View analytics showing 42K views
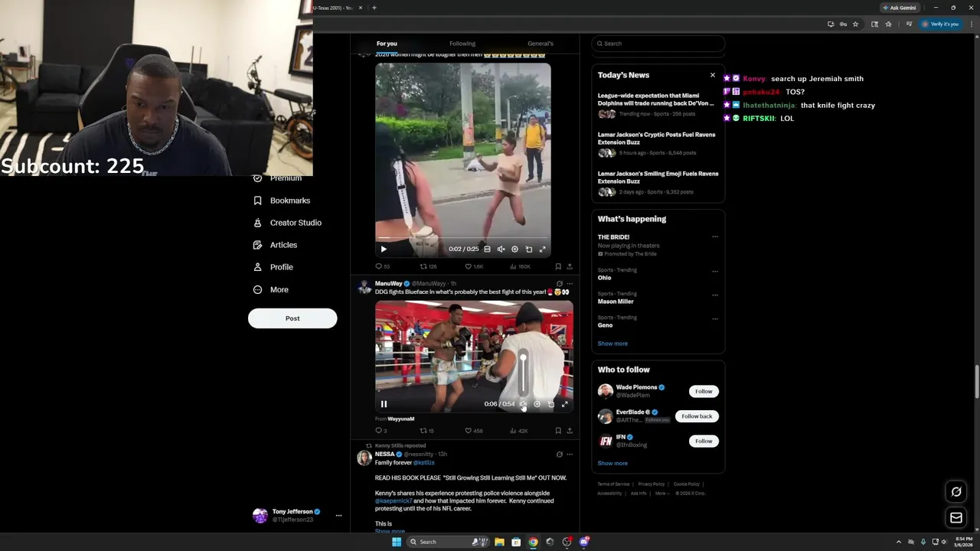 (x=518, y=431)
